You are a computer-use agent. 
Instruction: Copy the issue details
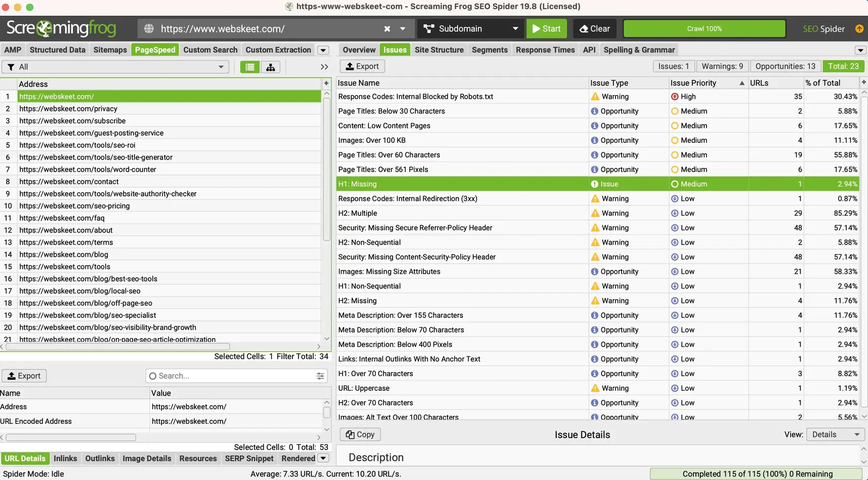click(x=360, y=434)
